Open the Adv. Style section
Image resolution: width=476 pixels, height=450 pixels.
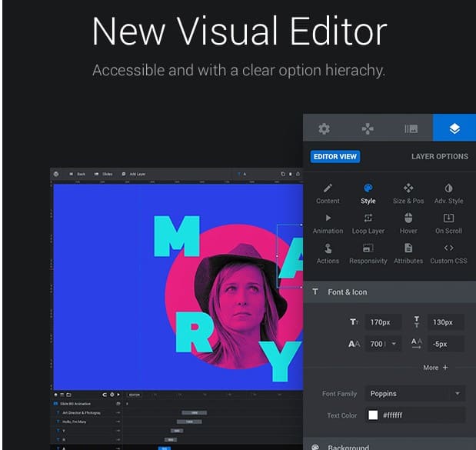pos(448,193)
